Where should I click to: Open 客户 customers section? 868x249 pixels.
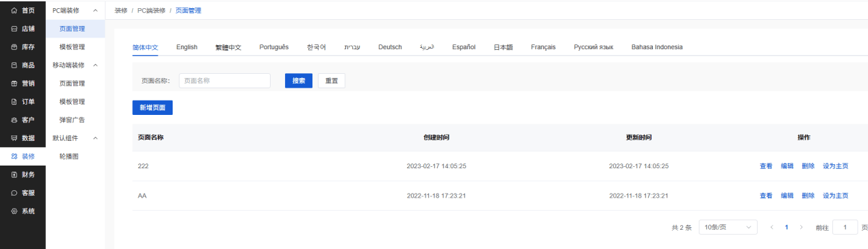(23, 120)
